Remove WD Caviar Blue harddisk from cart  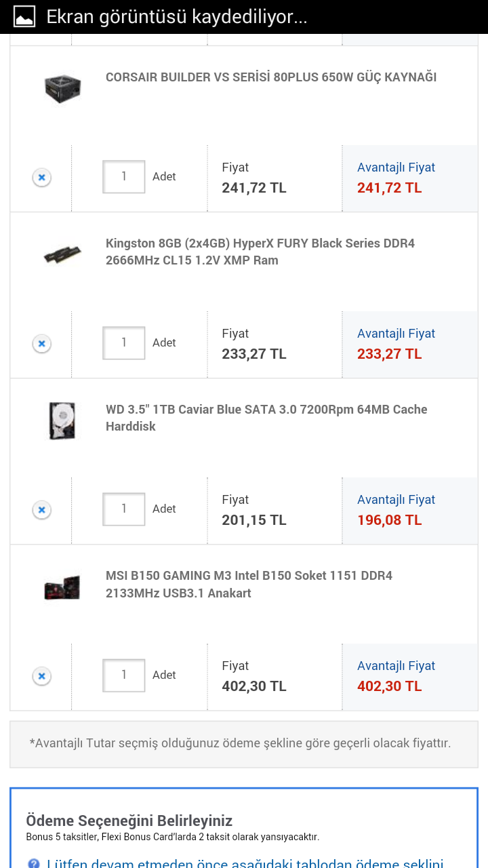pos(41,510)
